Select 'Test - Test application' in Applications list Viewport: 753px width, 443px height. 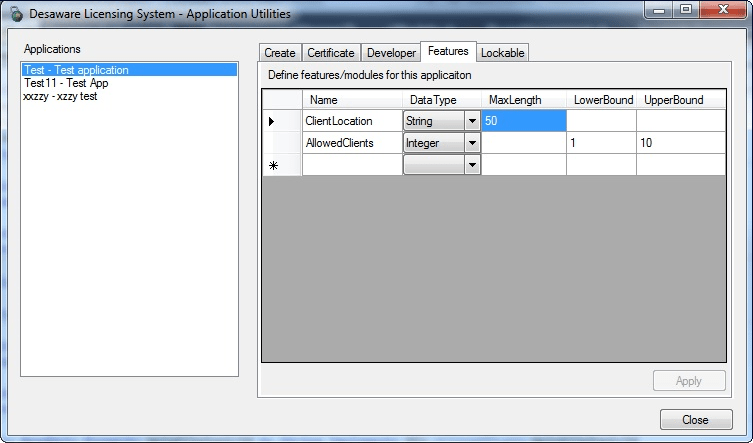coord(129,70)
